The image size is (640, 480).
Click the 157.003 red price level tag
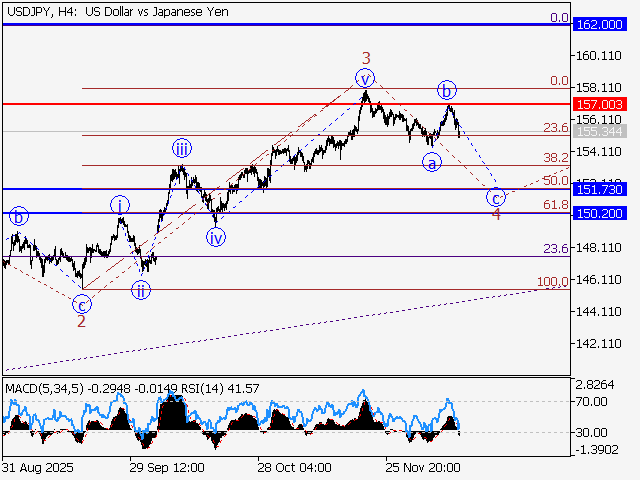click(599, 103)
